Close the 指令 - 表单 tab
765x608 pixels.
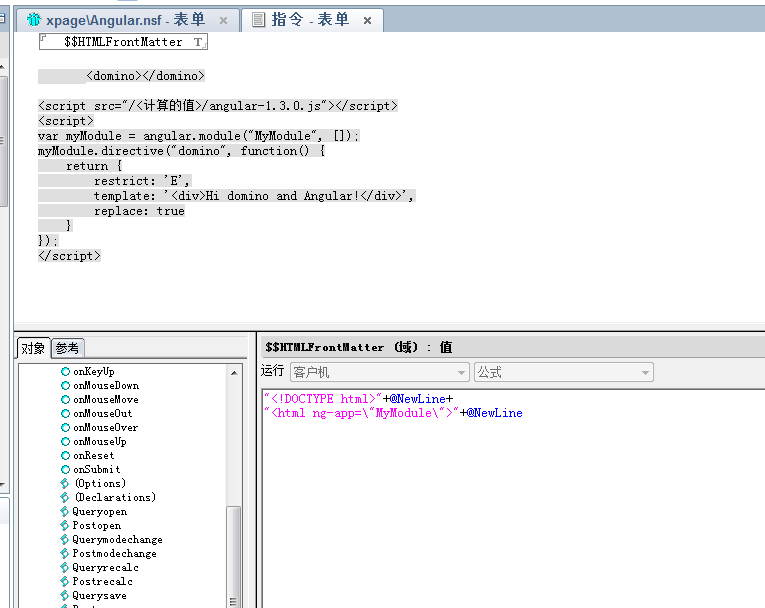tap(367, 20)
